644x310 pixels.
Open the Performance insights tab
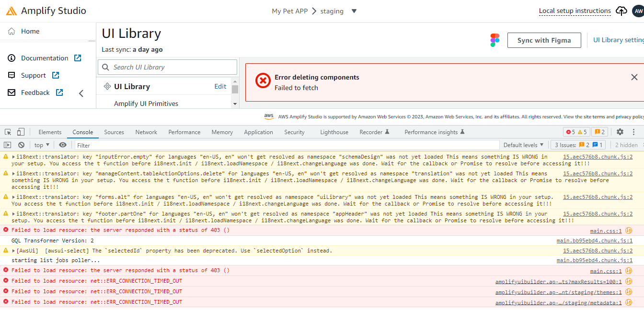point(435,132)
